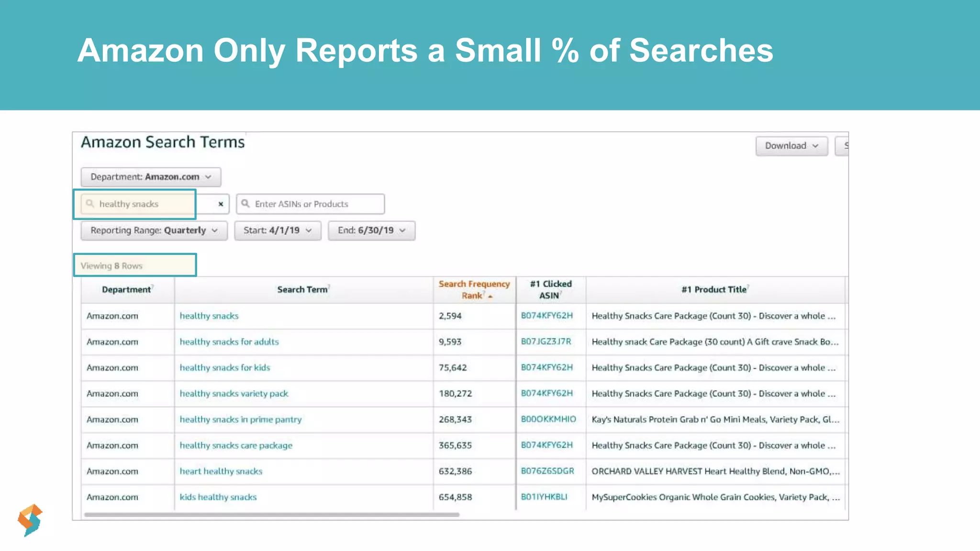980x551 pixels.
Task: Open ASIN B01IYHKBLI link
Action: coord(544,496)
